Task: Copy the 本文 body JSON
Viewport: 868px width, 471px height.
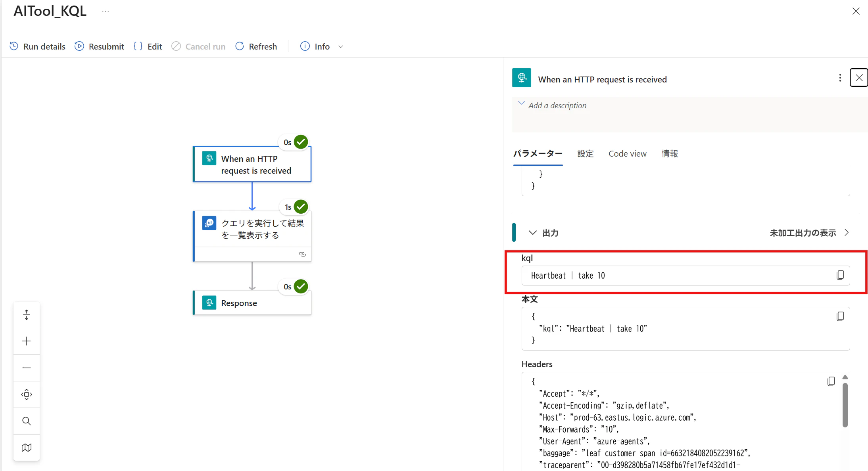Action: 840,316
